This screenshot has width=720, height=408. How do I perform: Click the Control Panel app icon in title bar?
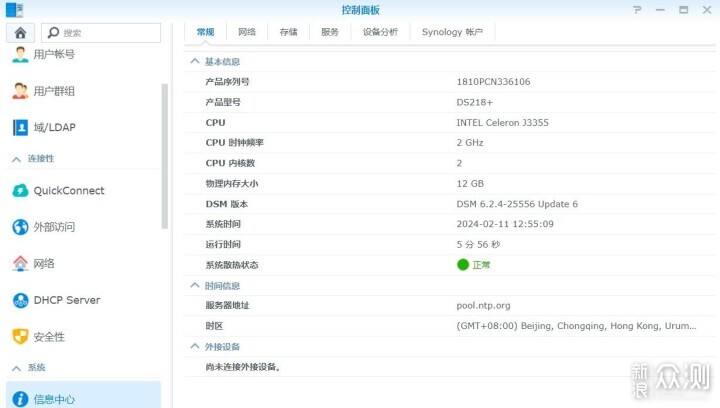[x=14, y=10]
